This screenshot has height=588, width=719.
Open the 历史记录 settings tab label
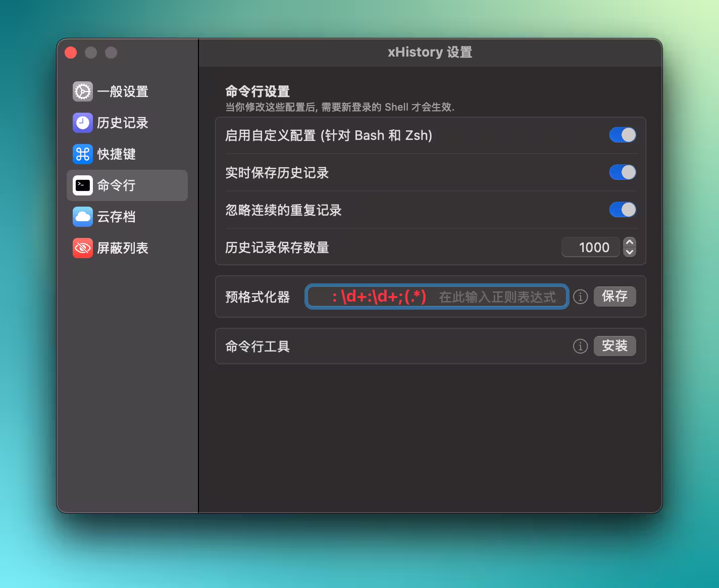122,123
